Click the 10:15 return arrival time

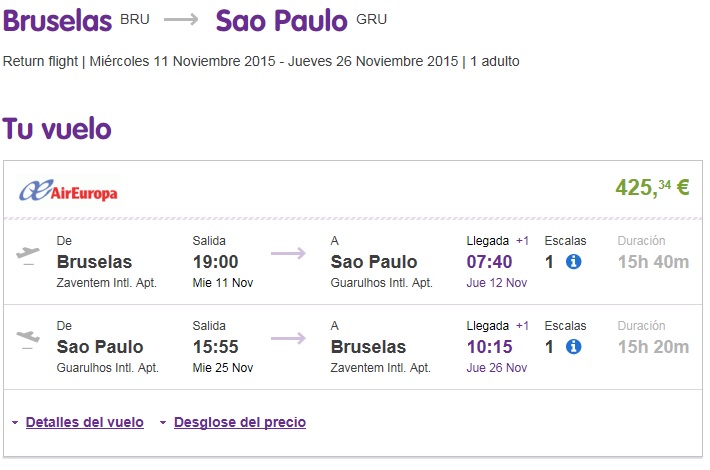tap(489, 347)
